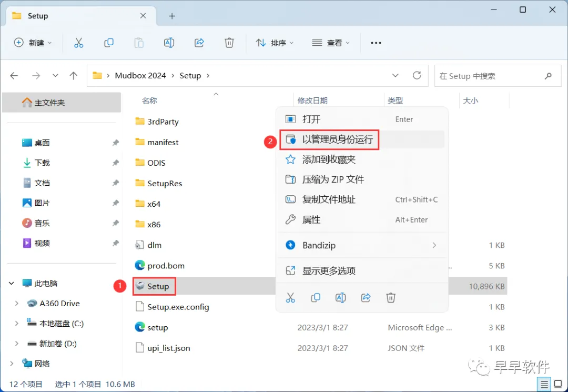The image size is (568, 392).
Task: Choose 显示更多选项 from context menu
Action: click(x=362, y=270)
